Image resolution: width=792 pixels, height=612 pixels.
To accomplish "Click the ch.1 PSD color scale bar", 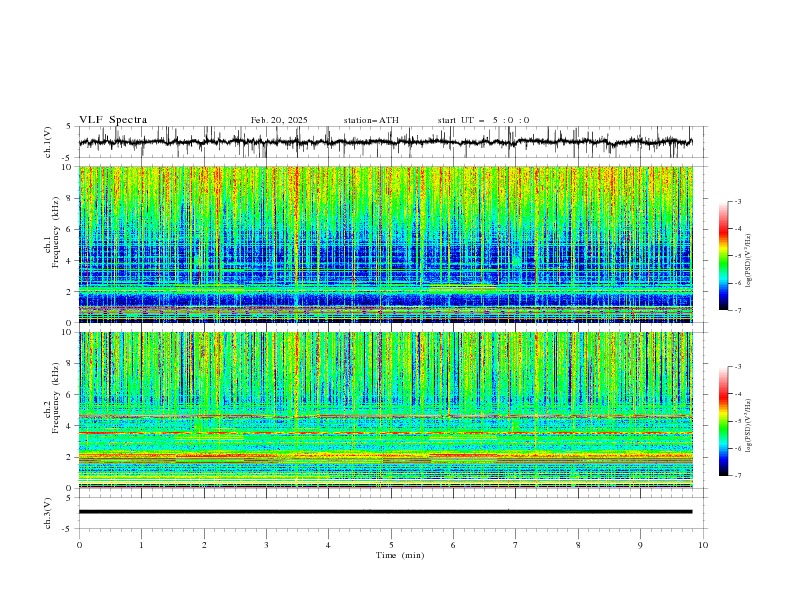I will 723,256.
